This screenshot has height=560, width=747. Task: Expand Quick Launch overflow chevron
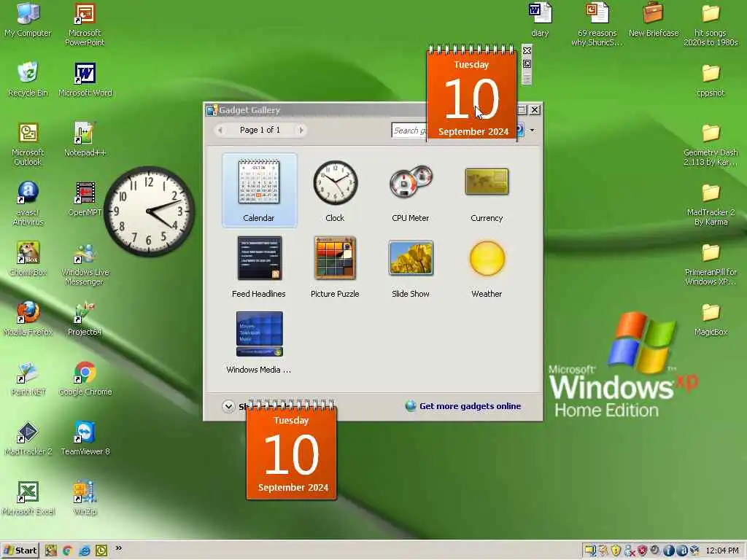[119, 548]
